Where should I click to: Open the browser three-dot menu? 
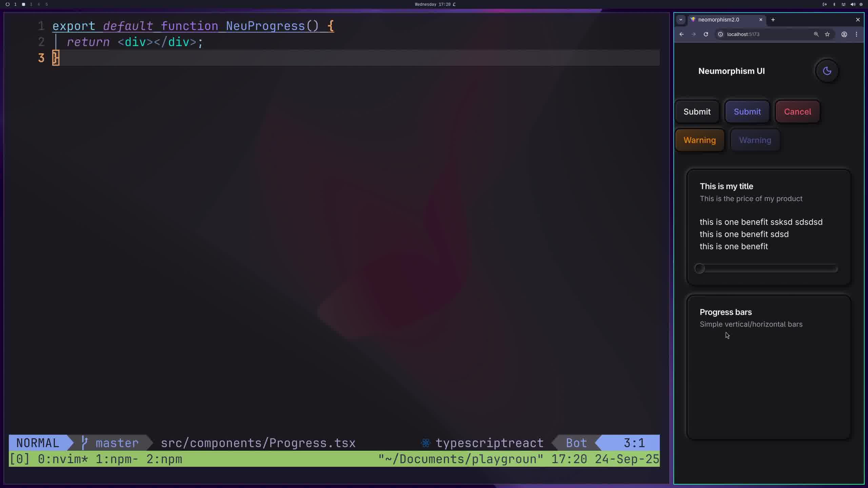pos(856,34)
